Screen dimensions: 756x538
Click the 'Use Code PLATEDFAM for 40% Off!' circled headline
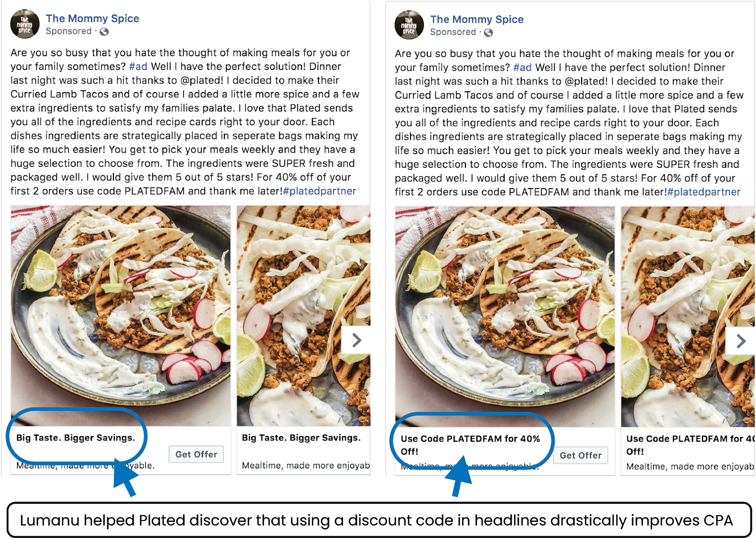(x=470, y=445)
